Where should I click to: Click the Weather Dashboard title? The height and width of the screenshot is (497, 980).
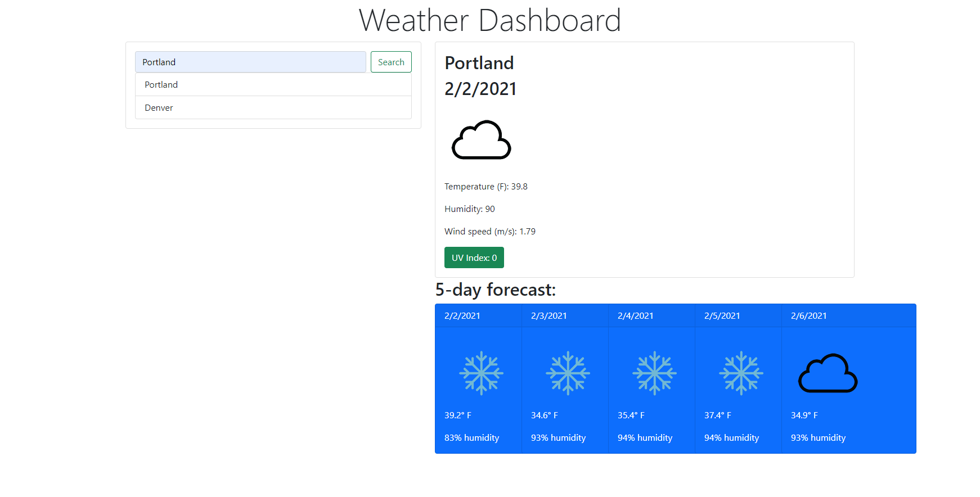[x=490, y=20]
